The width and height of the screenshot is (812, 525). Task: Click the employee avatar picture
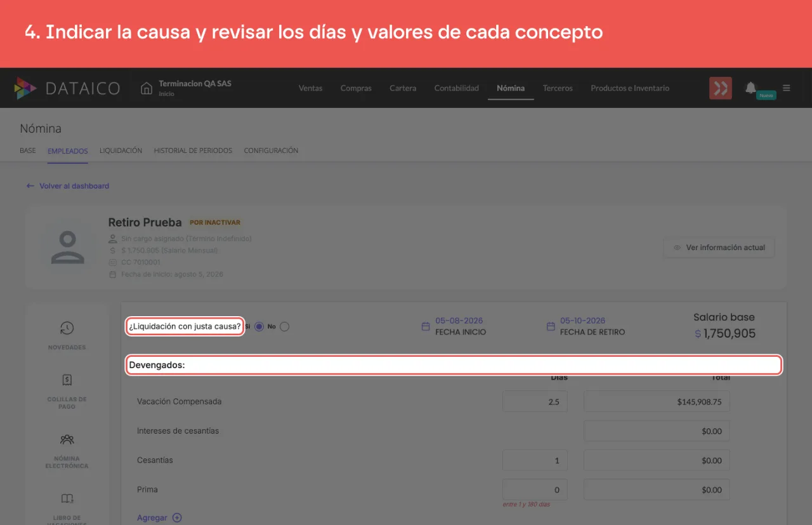click(67, 248)
